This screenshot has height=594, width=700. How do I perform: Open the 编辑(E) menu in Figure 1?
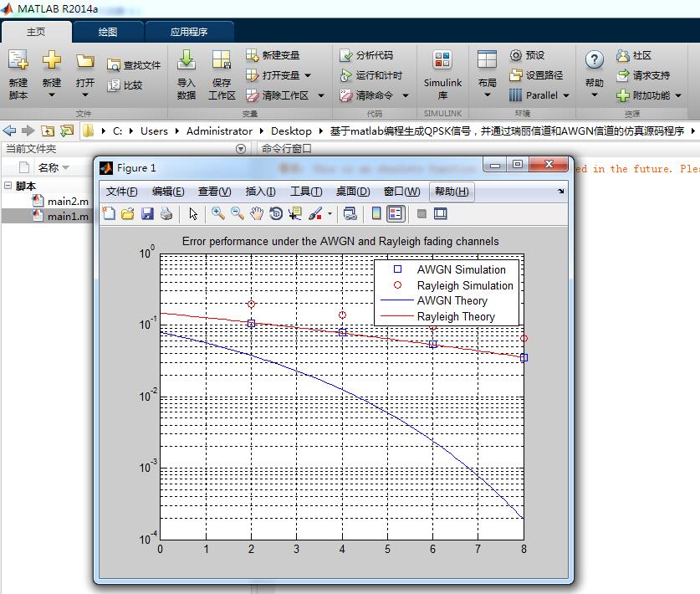coord(168,192)
